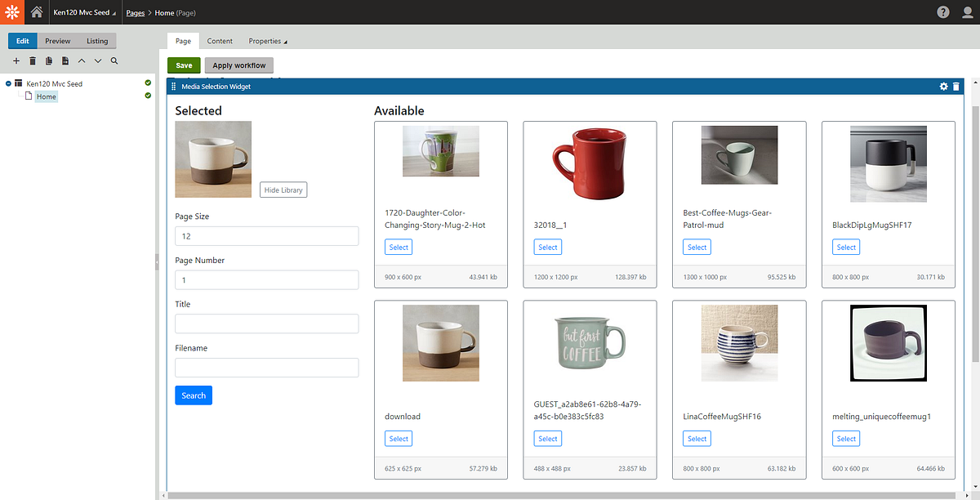Move page up with the chevron icon
The width and height of the screenshot is (980, 500).
pos(81,60)
